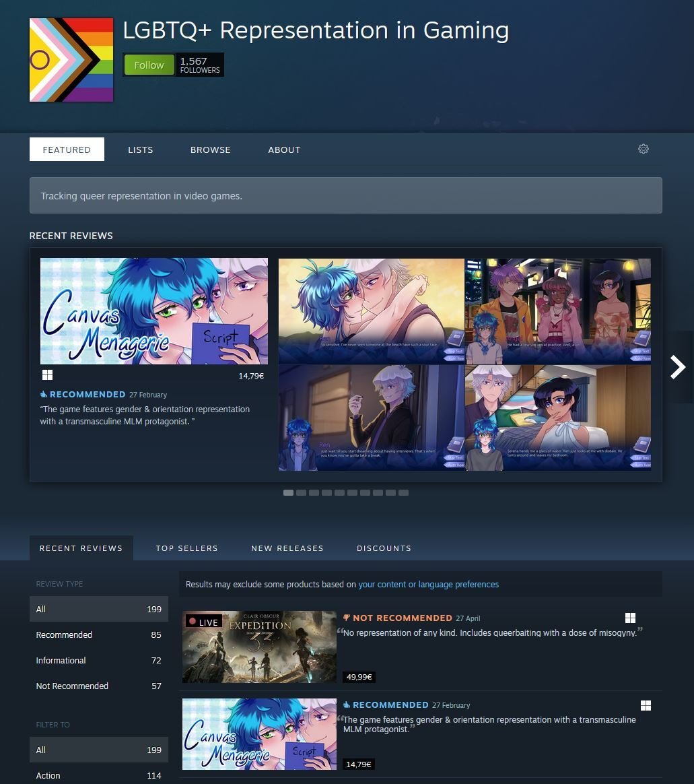
Task: Filter reviews to Recommended 85
Action: pos(99,634)
